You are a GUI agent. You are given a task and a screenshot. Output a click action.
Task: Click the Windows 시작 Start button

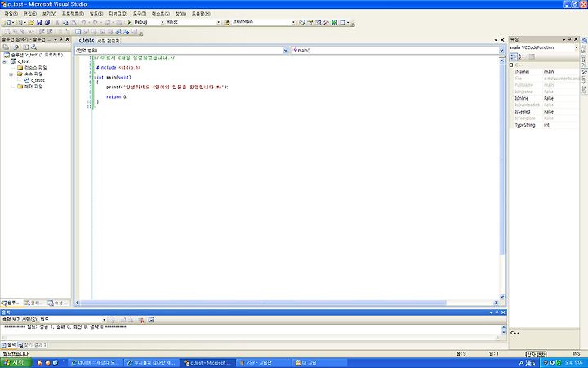(x=16, y=363)
